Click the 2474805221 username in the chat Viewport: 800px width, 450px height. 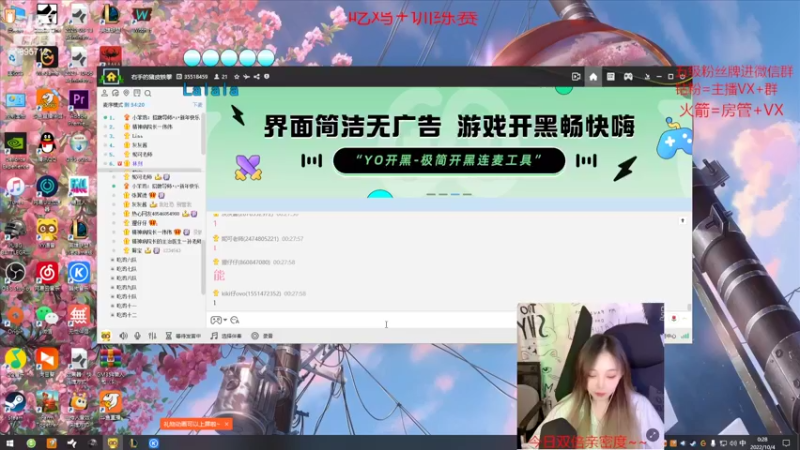click(250, 238)
